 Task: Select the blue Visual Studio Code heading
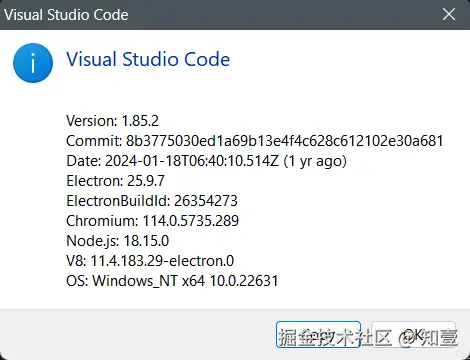click(148, 59)
